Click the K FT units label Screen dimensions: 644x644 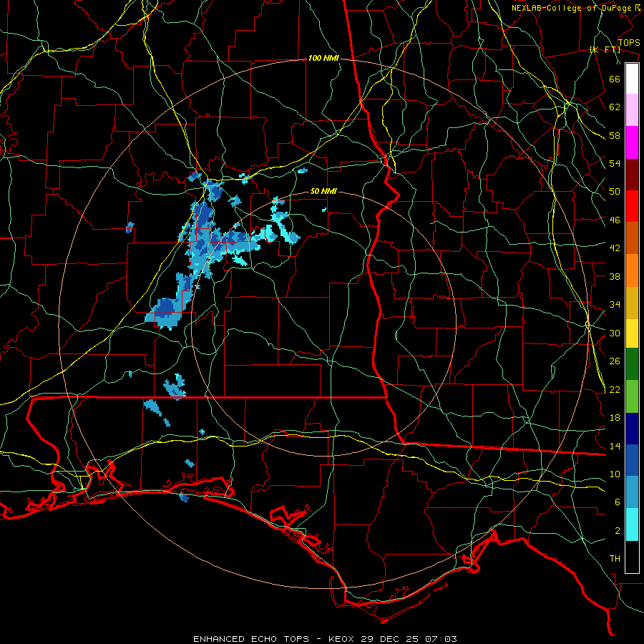click(x=605, y=49)
